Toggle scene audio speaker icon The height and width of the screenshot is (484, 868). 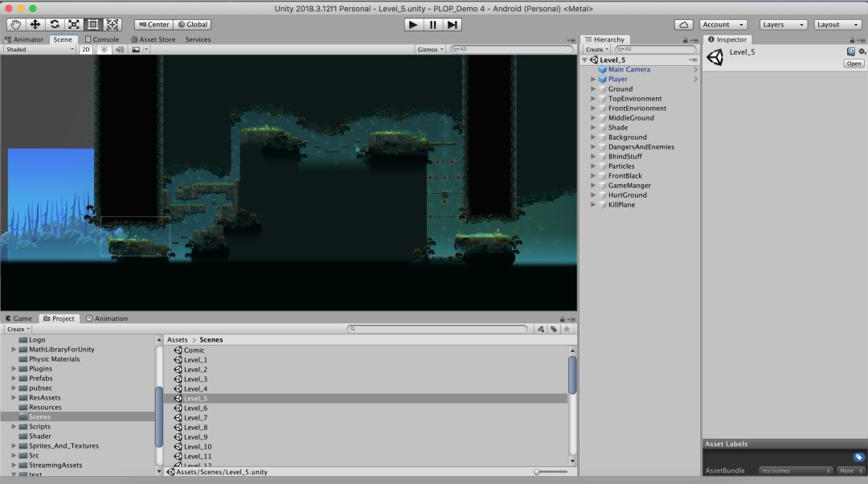(x=120, y=50)
